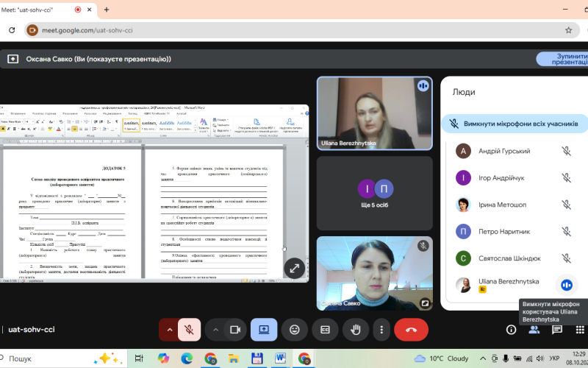Stop presenting with Зупинити презентацію button
Image resolution: width=588 pixels, height=368 pixels.
coord(562,59)
